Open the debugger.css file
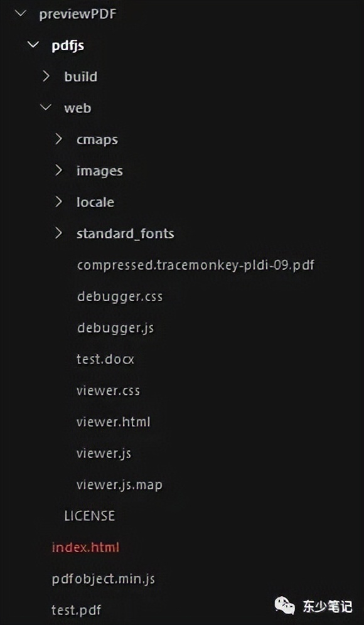 [120, 297]
